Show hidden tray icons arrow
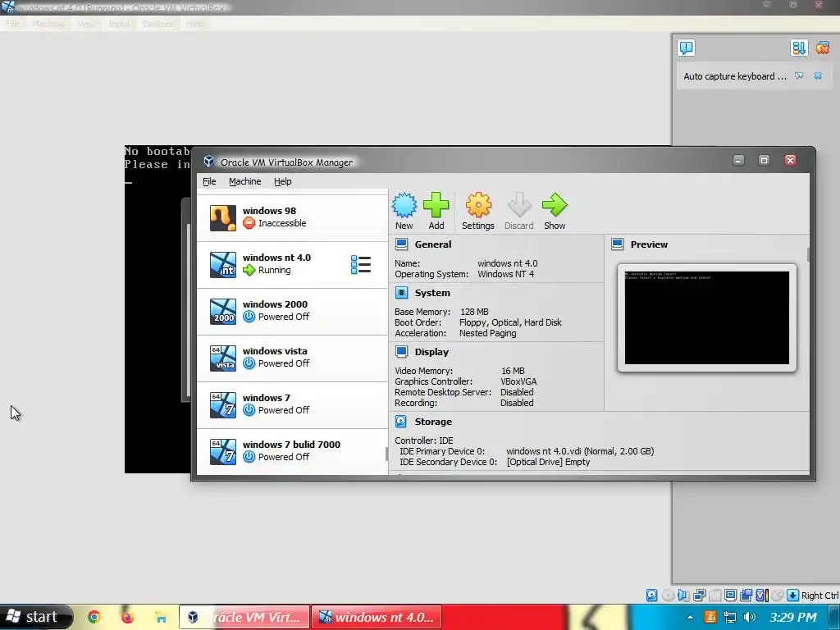840x630 pixels. point(690,617)
